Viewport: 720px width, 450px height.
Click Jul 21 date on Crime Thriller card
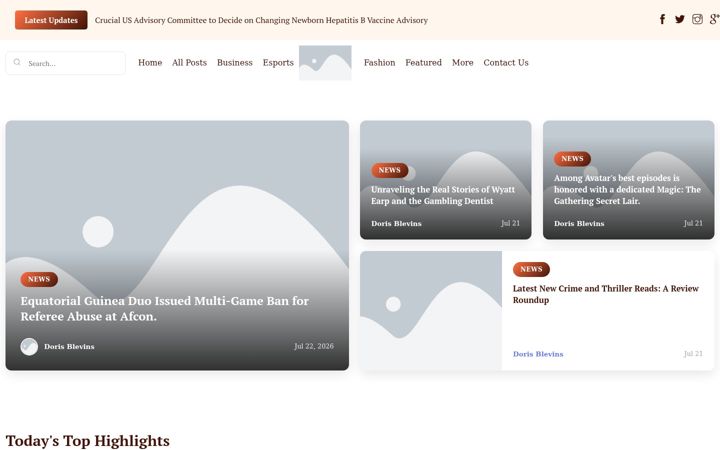tap(693, 354)
